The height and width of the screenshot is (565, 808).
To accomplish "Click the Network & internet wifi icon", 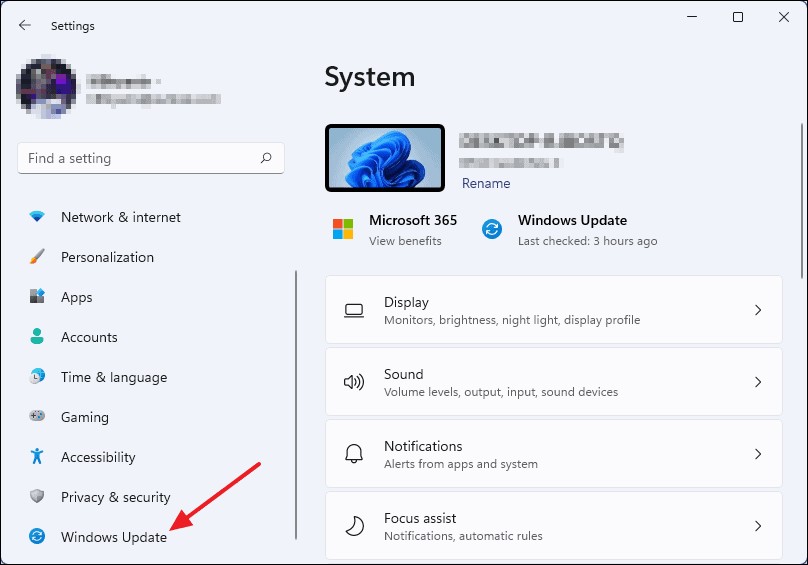I will [37, 217].
